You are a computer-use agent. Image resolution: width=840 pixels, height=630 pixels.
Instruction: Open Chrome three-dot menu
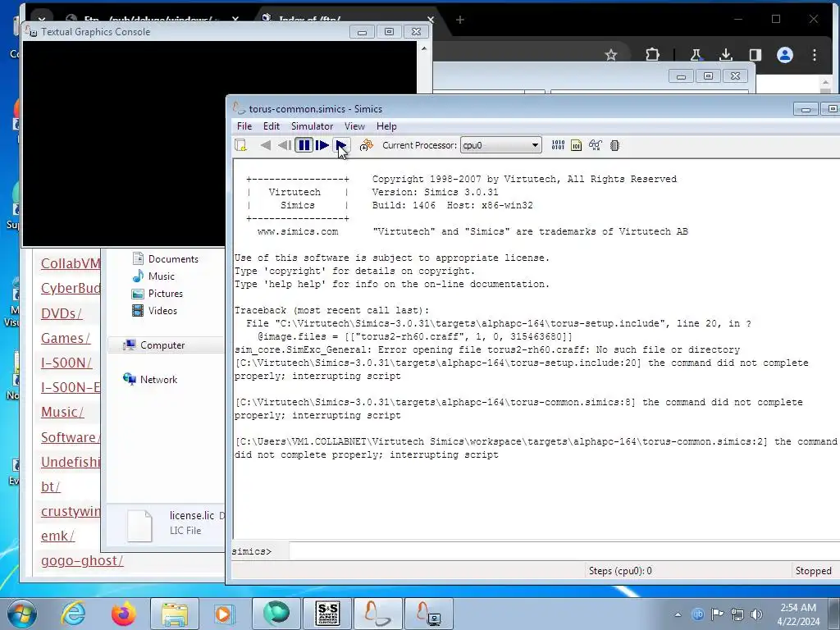815,55
